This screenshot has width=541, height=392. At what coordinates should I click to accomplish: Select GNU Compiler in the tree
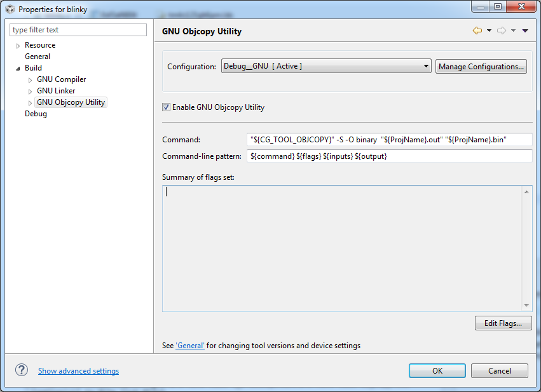coord(62,79)
